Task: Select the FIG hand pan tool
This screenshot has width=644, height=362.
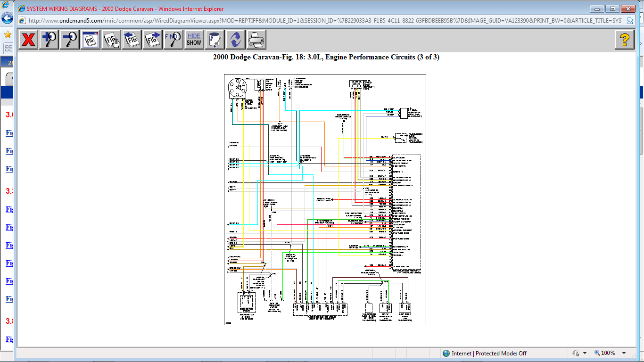Action: coord(111,40)
